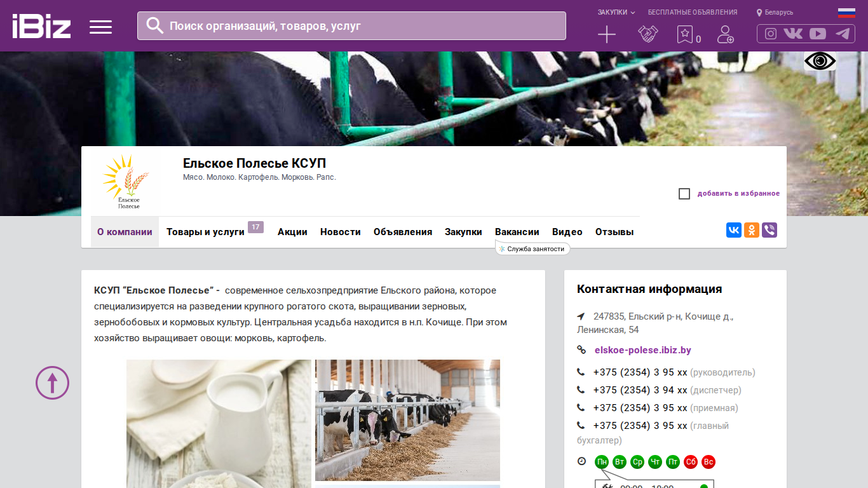868x488 pixels.
Task: Select Friday Пт schedule day
Action: coord(673,462)
